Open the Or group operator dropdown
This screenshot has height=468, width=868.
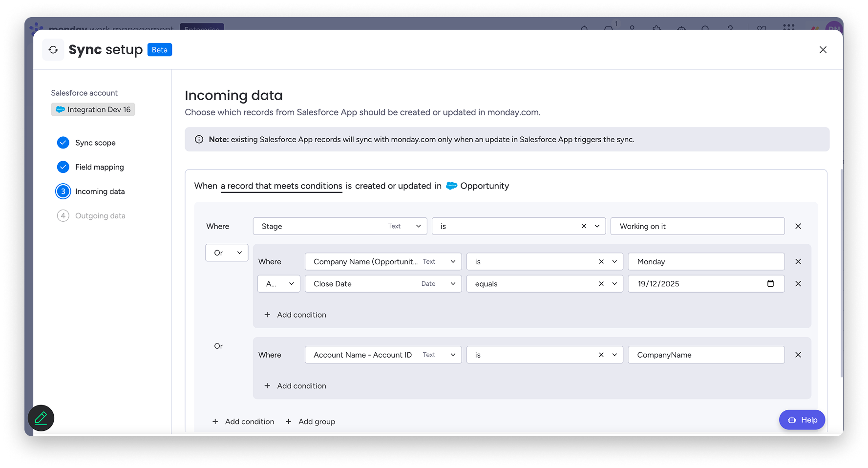pyautogui.click(x=227, y=253)
